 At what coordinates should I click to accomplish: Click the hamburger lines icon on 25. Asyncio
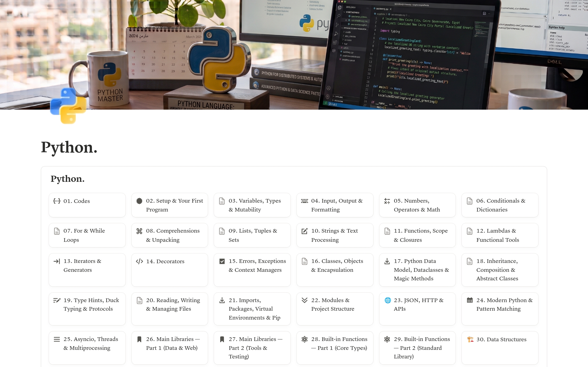point(57,339)
